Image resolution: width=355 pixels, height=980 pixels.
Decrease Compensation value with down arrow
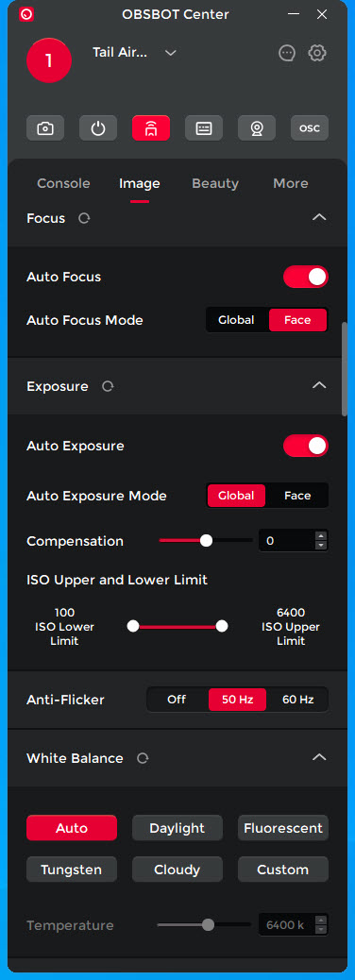pos(321,546)
